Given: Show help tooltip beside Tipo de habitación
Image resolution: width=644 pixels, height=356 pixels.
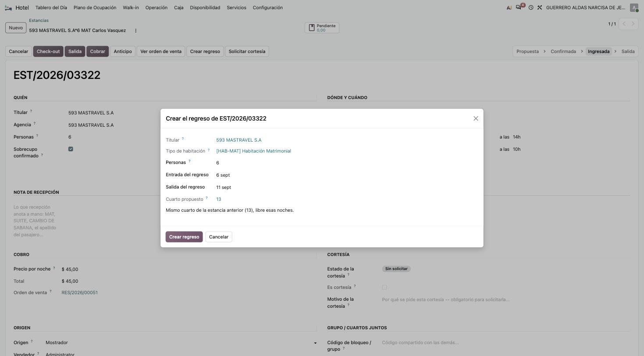Looking at the screenshot, I should point(209,150).
